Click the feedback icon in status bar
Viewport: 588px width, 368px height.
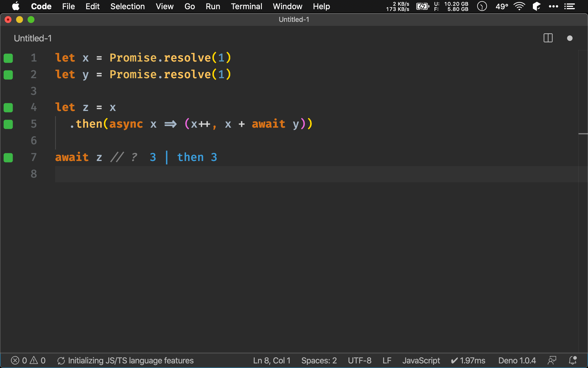pyautogui.click(x=552, y=360)
